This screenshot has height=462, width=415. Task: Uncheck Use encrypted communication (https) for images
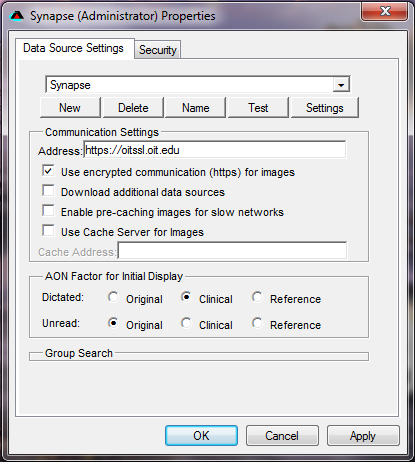pos(48,171)
